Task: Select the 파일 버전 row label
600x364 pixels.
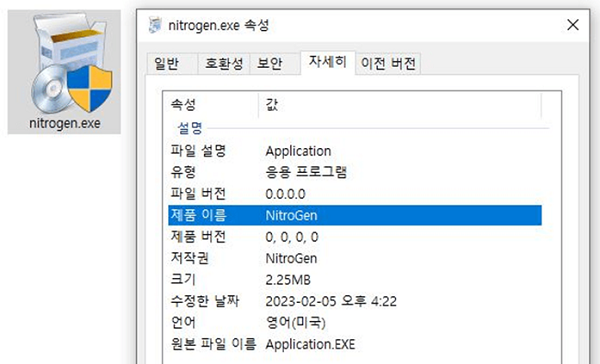Action: [198, 194]
